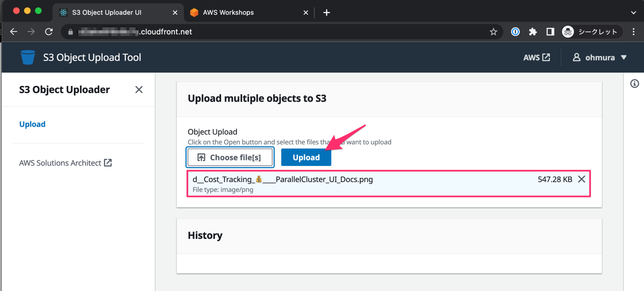Click the external link icon beside AWS
This screenshot has height=291, width=644.
[547, 57]
